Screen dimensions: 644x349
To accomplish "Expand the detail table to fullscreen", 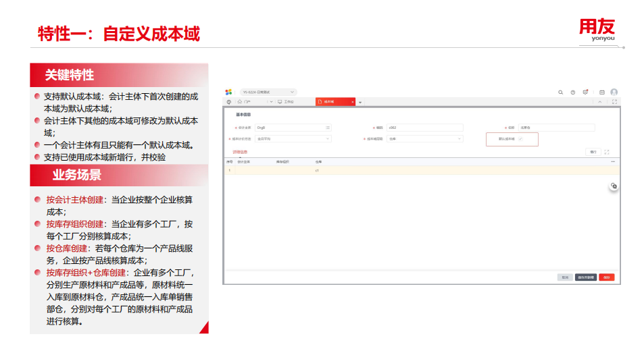I will point(608,153).
